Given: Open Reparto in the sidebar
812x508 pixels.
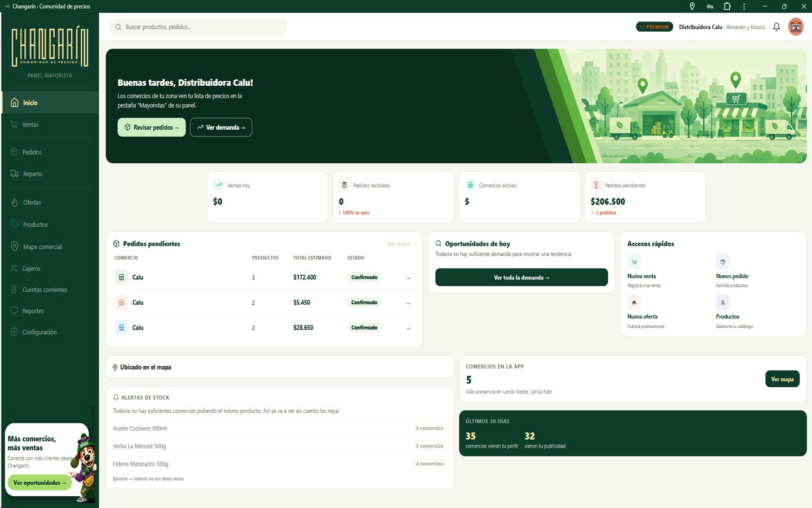Looking at the screenshot, I should tap(50, 174).
